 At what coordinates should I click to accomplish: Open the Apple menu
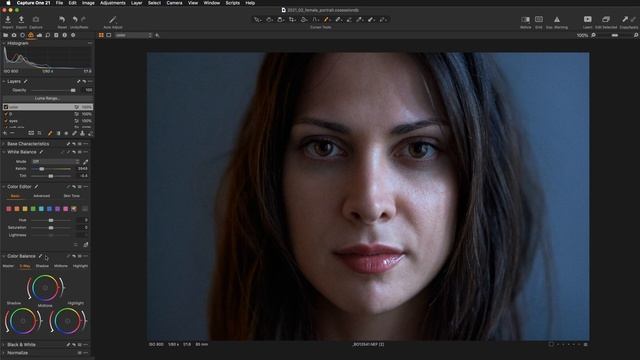pos(8,3)
